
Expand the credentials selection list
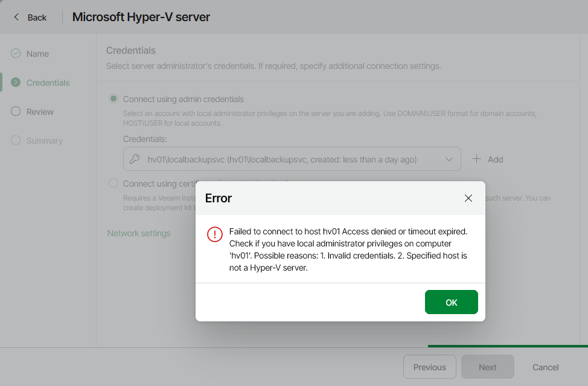[449, 158]
